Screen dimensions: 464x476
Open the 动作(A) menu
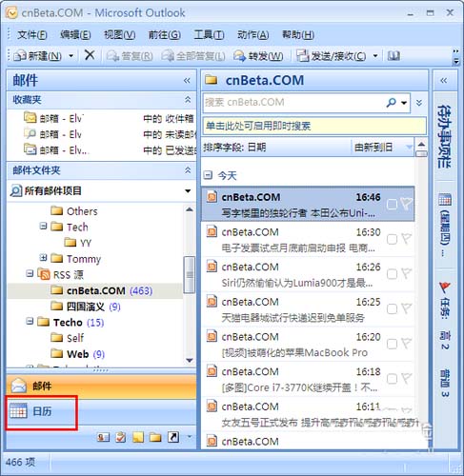tap(253, 34)
